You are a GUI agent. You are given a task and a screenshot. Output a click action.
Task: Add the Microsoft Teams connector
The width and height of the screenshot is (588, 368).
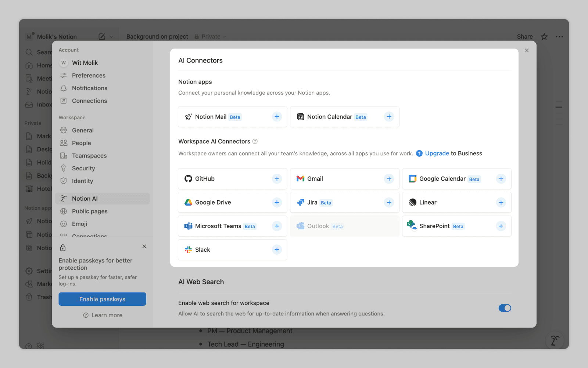click(277, 226)
